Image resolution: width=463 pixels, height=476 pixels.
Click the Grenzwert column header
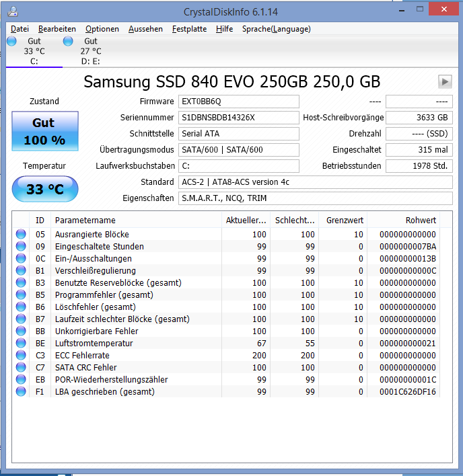pyautogui.click(x=343, y=220)
